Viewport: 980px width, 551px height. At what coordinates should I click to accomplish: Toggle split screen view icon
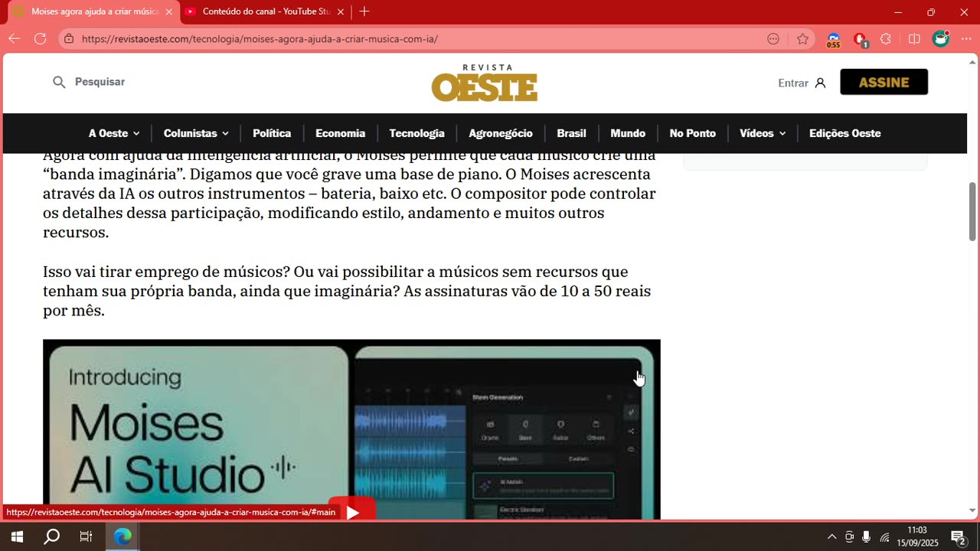(x=914, y=39)
